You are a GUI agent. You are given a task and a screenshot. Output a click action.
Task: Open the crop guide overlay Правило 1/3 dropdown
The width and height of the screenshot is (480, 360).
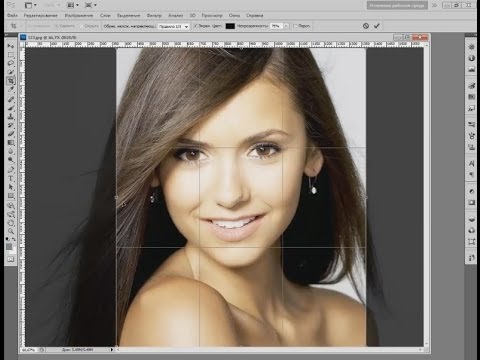pos(173,26)
